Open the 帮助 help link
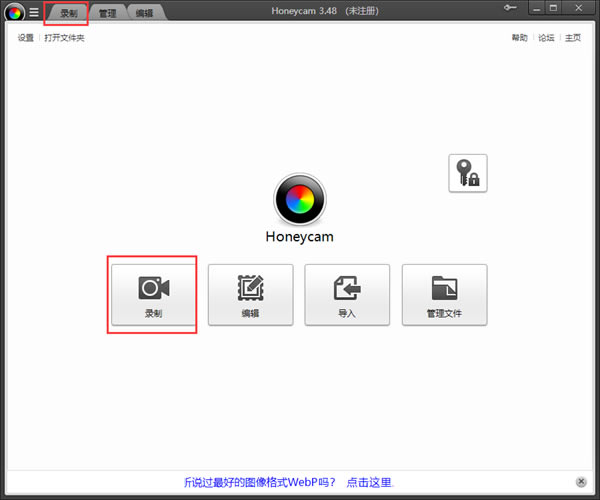This screenshot has height=500, width=600. [520, 37]
